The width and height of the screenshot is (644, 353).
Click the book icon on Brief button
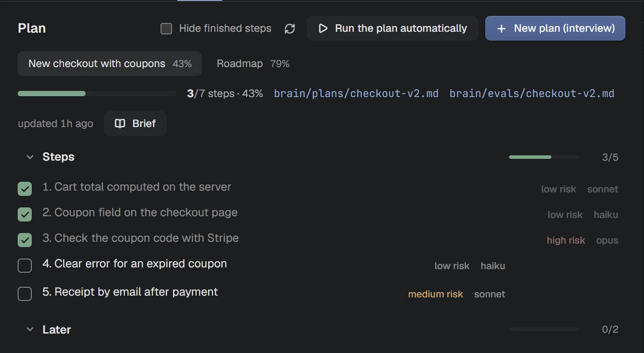120,124
